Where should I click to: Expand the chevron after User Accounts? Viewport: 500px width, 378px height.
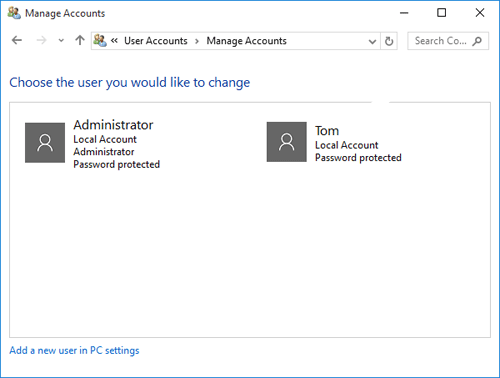point(197,41)
